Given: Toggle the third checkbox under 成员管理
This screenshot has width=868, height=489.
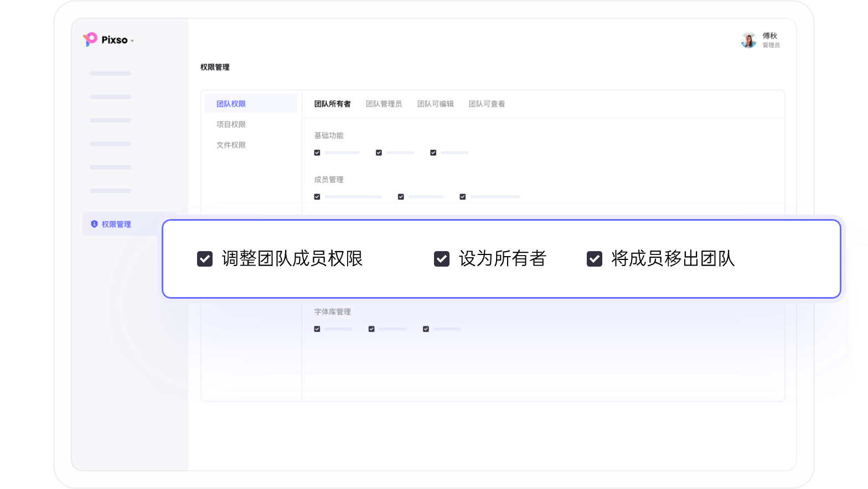Looking at the screenshot, I should (x=463, y=197).
